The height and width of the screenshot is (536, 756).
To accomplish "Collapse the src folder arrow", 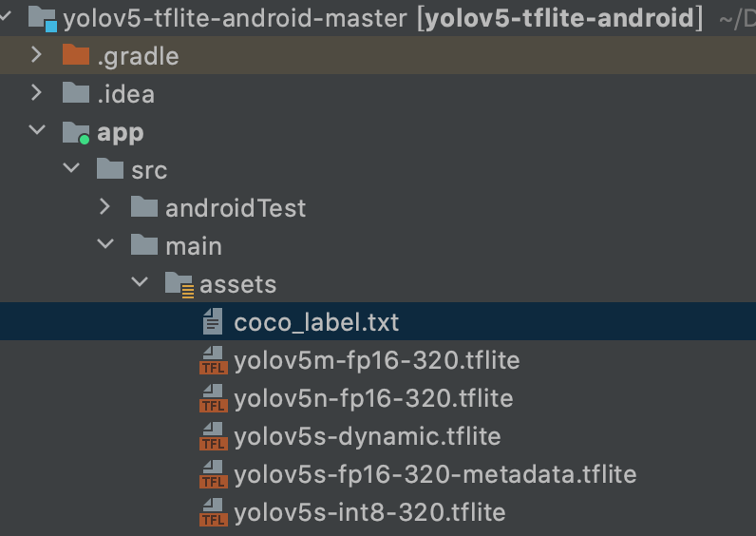I will click(x=70, y=169).
